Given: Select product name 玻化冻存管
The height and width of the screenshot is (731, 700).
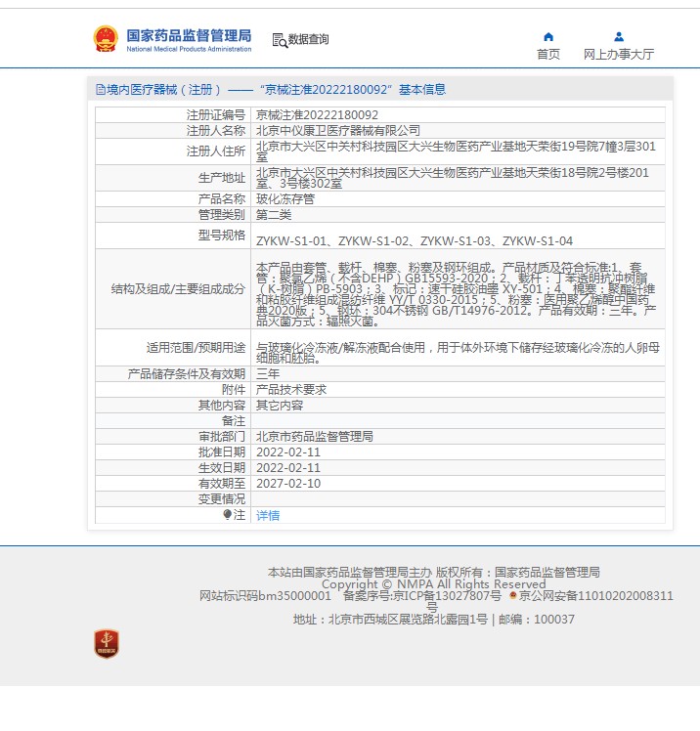Looking at the screenshot, I should tap(285, 199).
